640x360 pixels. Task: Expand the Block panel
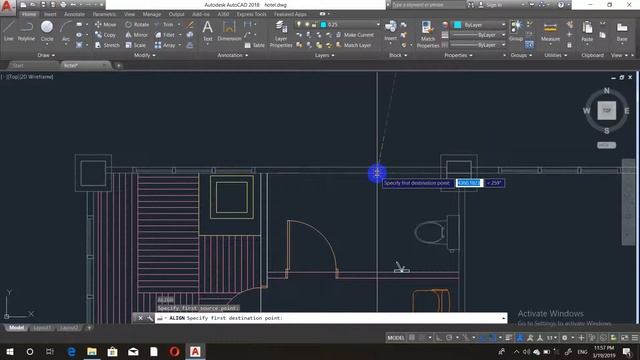point(398,55)
